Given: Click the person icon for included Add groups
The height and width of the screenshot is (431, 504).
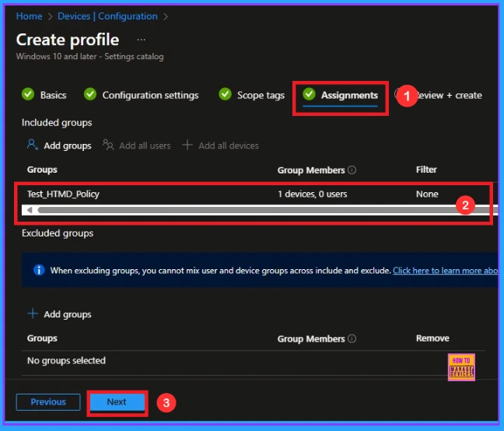Looking at the screenshot, I should (33, 145).
